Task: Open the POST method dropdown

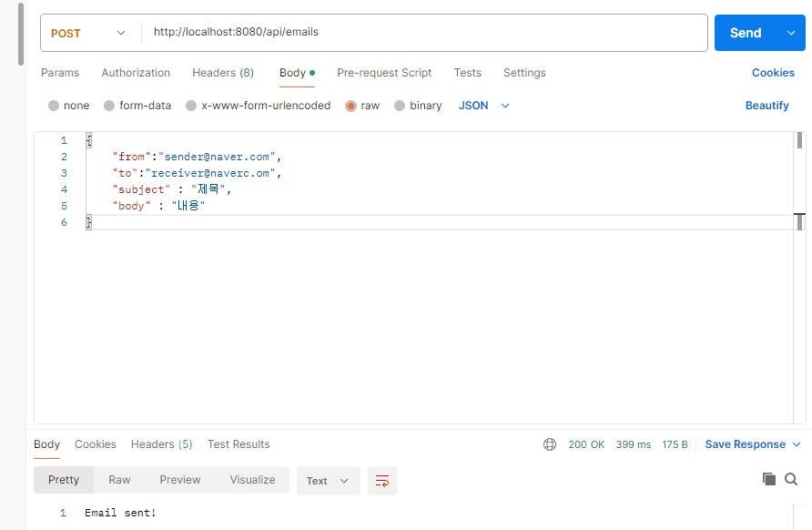Action: [x=89, y=33]
